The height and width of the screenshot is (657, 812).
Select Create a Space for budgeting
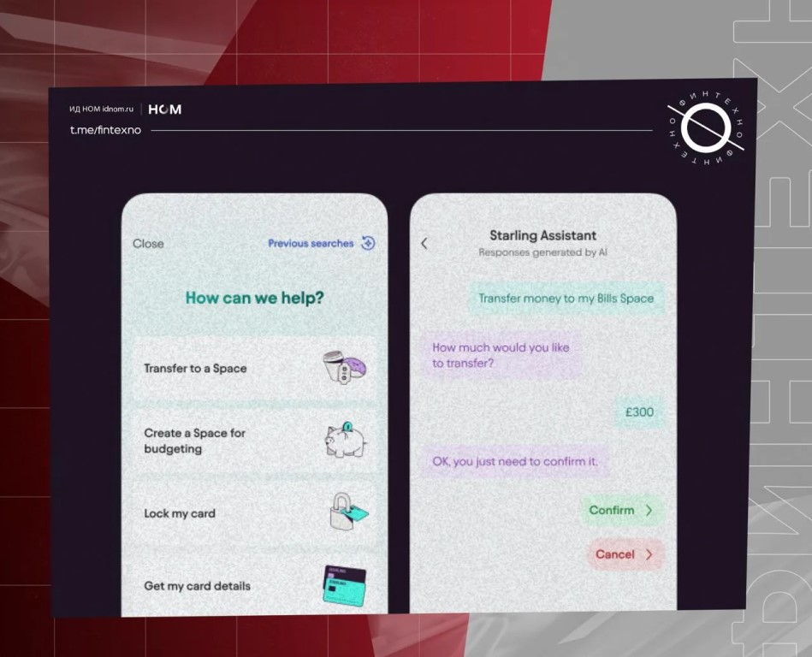[x=194, y=441]
